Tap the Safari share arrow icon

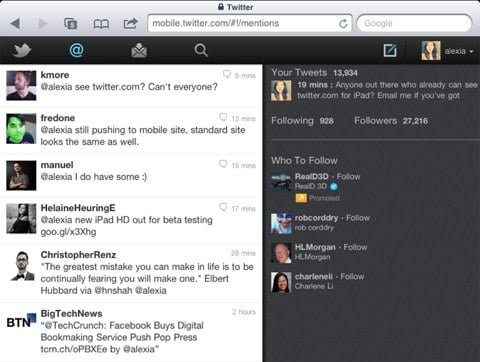(130, 23)
